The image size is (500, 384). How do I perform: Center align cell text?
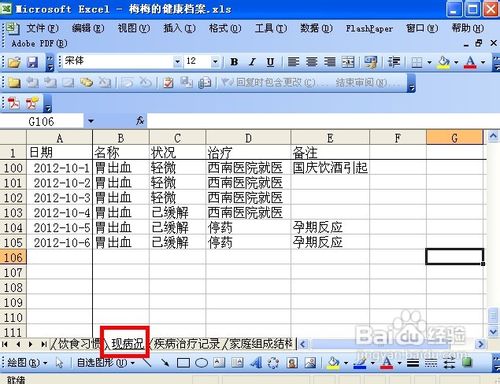pyautogui.click(x=312, y=62)
